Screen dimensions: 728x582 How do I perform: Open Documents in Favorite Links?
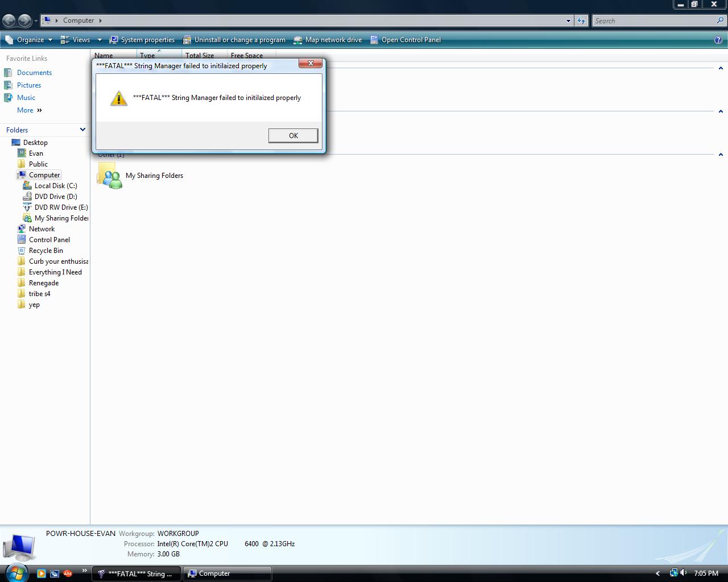(34, 73)
